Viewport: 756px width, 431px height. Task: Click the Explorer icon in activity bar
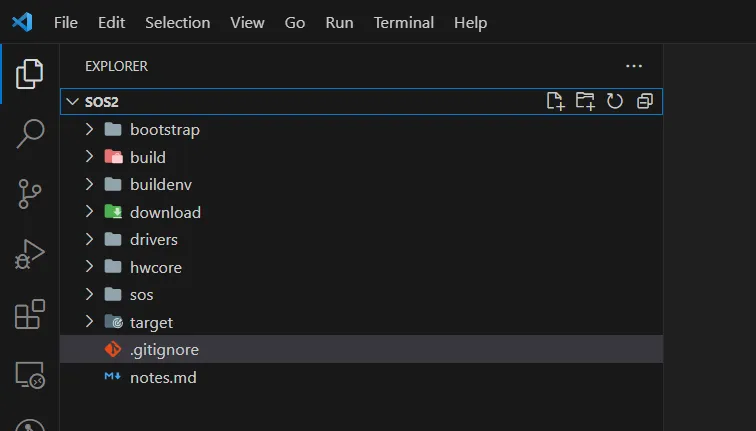pos(30,74)
